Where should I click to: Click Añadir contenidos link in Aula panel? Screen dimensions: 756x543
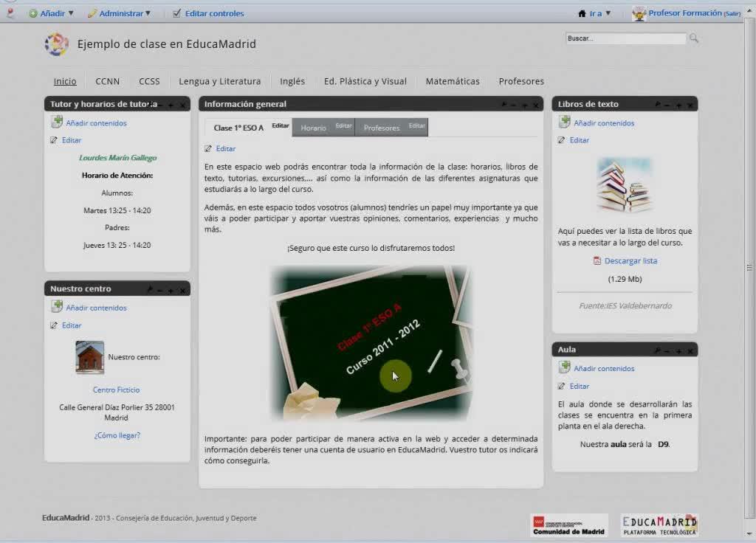[604, 369]
